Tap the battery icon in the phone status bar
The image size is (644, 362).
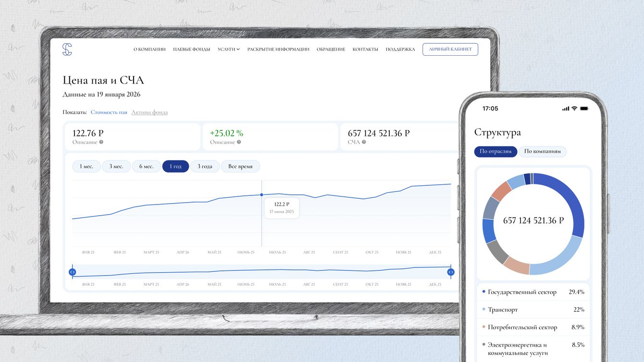pyautogui.click(x=584, y=109)
